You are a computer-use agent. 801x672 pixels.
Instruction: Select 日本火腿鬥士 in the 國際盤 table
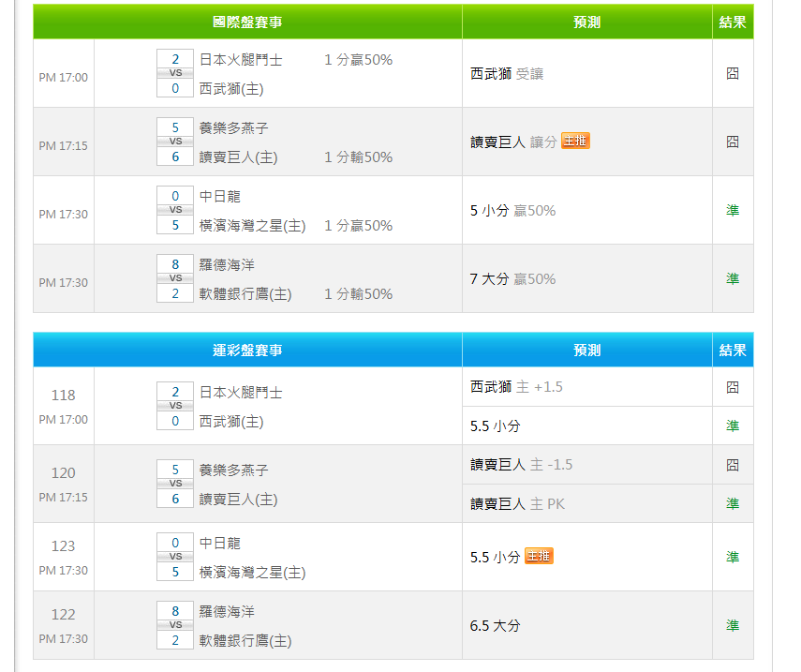[x=241, y=60]
